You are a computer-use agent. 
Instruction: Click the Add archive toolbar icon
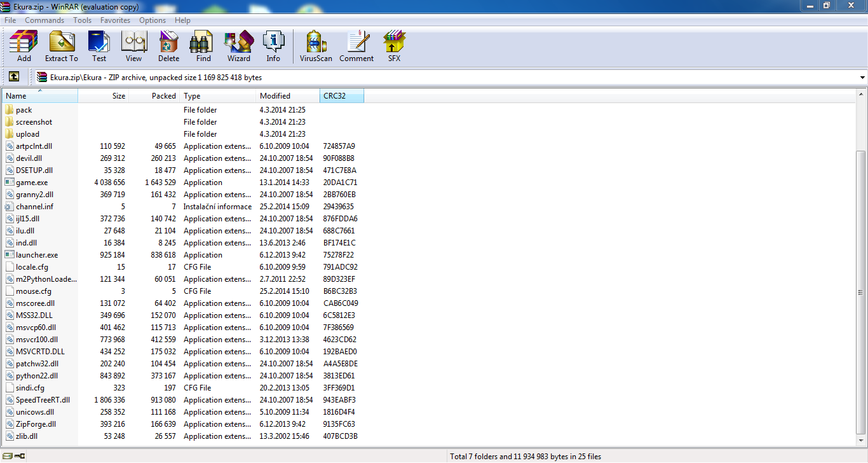click(24, 46)
